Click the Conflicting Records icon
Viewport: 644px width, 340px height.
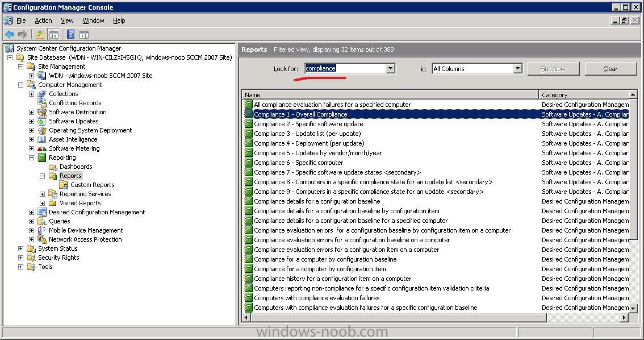pos(42,103)
